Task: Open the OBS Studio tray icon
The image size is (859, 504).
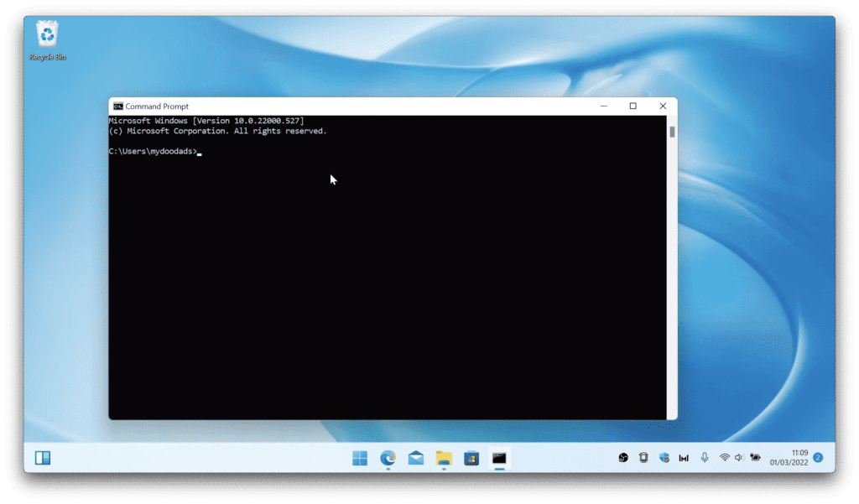Action: point(623,457)
